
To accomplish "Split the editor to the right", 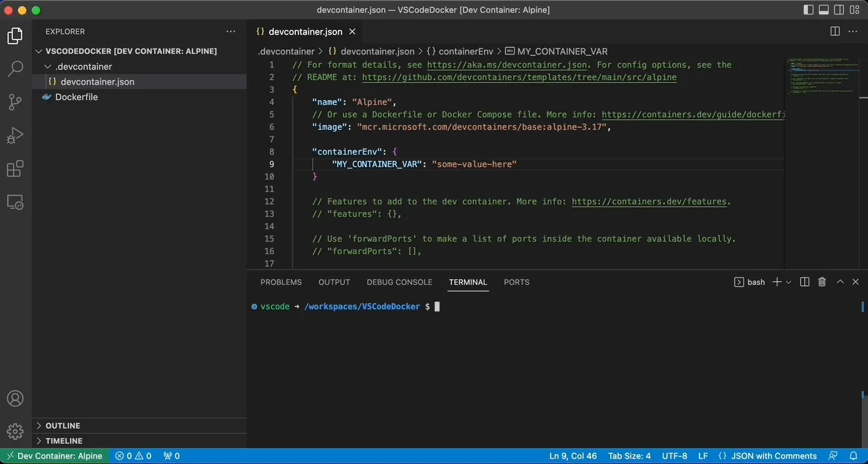I will click(x=835, y=31).
